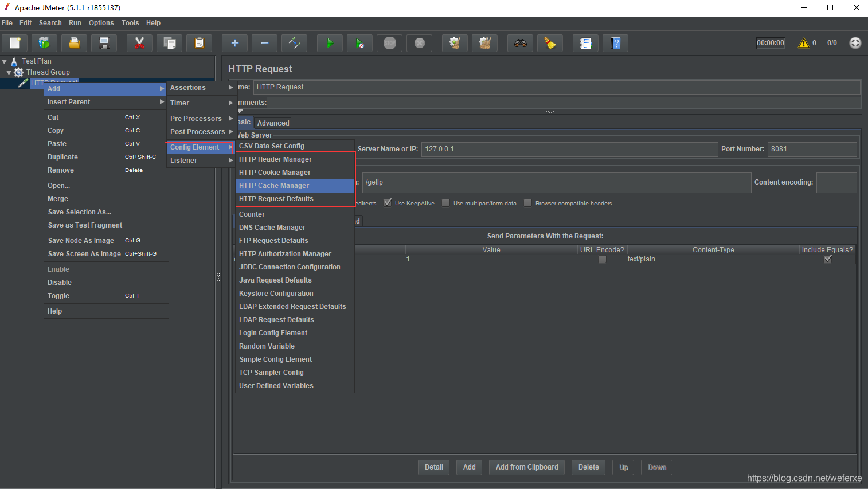Screen dimensions: 868x489
Task: Click the Toggle enable/disable icon
Action: coord(294,43)
